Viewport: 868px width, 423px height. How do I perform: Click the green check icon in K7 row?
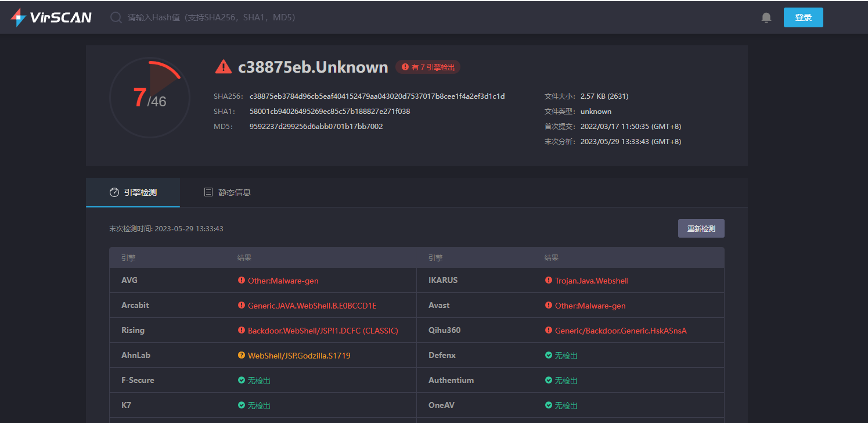click(x=242, y=405)
